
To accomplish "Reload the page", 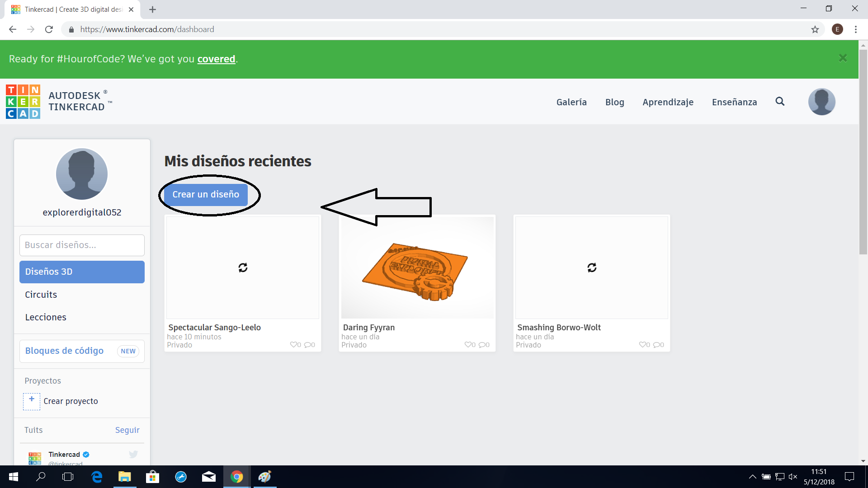I will tap(49, 29).
